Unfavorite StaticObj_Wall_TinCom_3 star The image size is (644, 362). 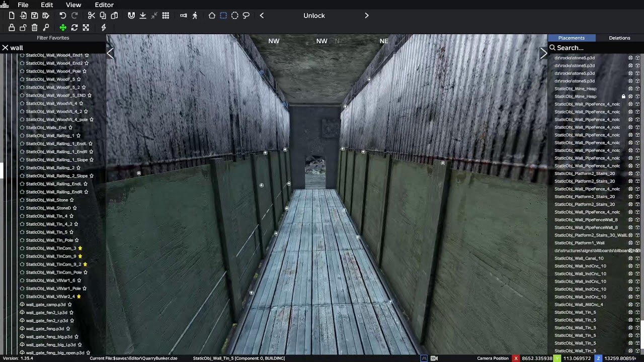tap(80, 248)
